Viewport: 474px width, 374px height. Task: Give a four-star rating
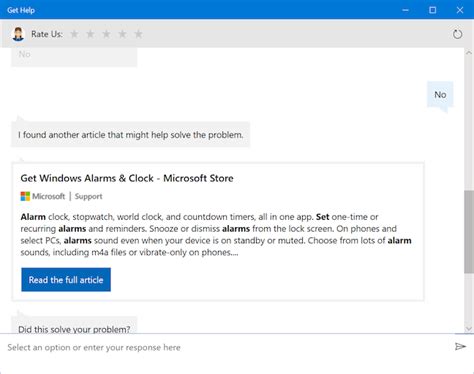tap(122, 34)
